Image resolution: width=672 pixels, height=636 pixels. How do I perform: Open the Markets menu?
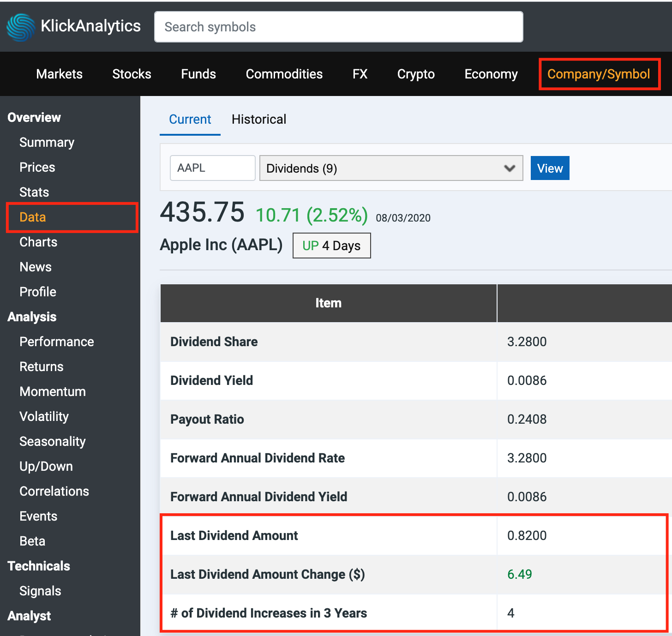coord(59,74)
